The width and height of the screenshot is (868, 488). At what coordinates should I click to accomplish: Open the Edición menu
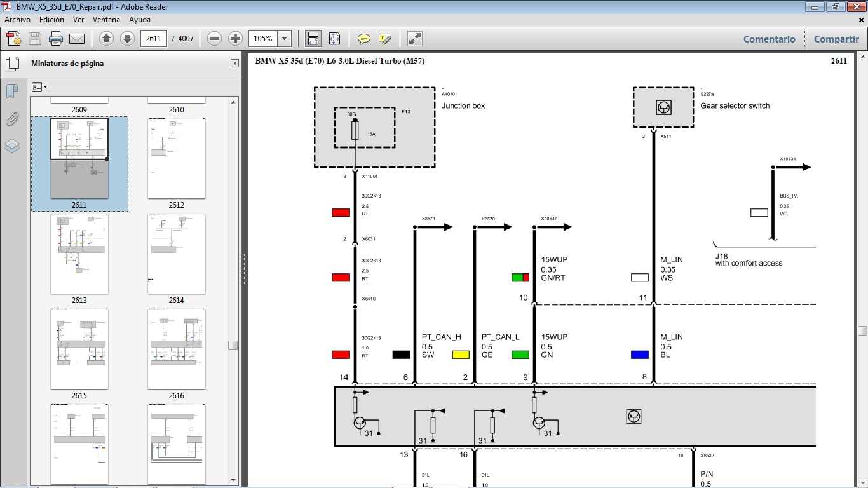(x=51, y=20)
